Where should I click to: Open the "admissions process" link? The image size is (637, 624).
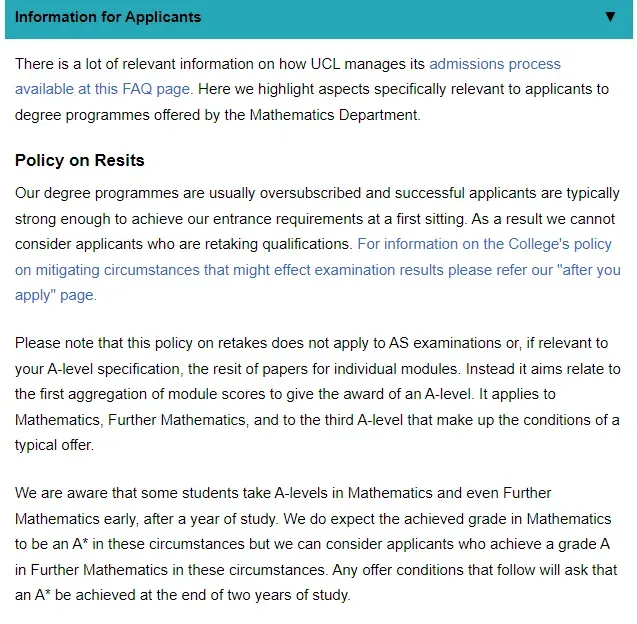(x=495, y=64)
